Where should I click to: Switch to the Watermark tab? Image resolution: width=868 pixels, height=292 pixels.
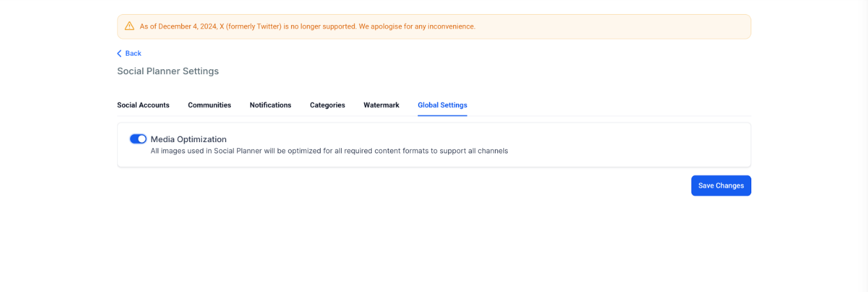(x=381, y=105)
